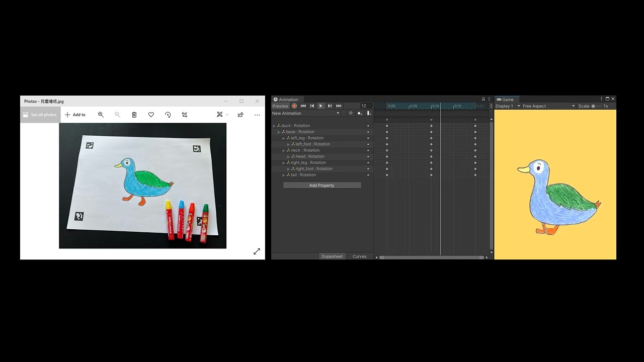
Task: Open the timeline options menu beside the ruler
Action: coord(491,106)
